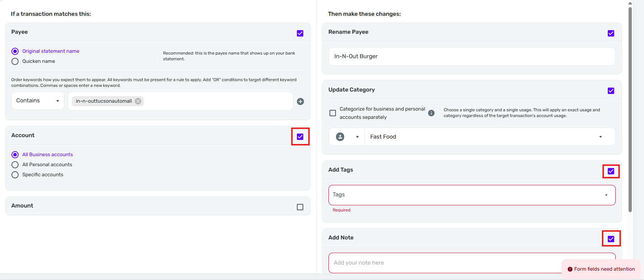Uncheck the Add Tags checkbox

click(x=611, y=171)
